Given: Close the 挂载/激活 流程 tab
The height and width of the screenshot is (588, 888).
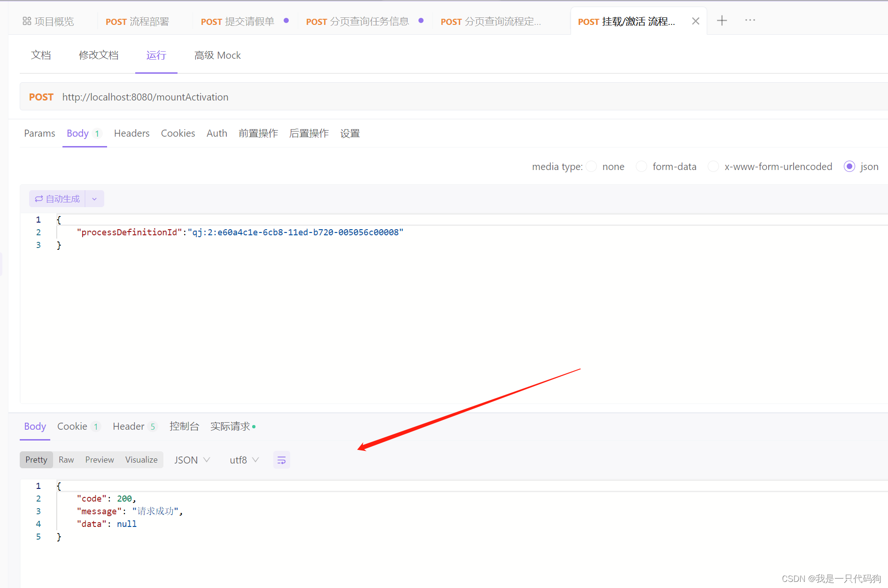Looking at the screenshot, I should click(x=695, y=21).
